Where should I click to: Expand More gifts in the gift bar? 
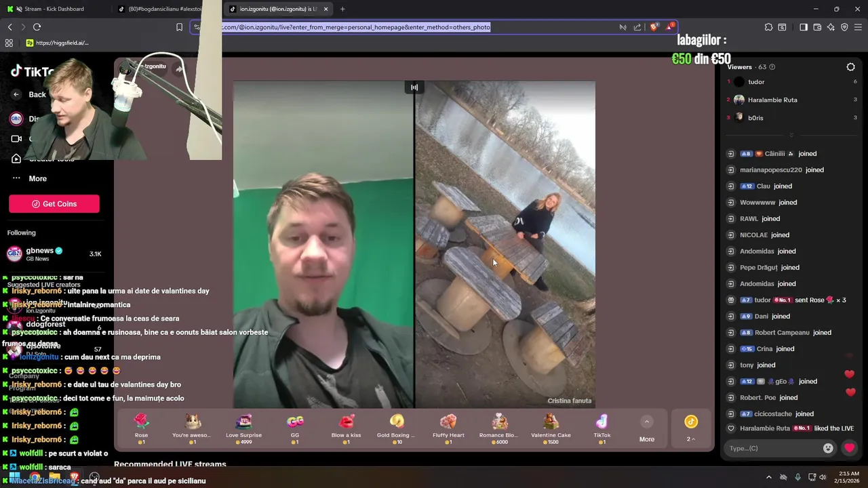tap(647, 429)
